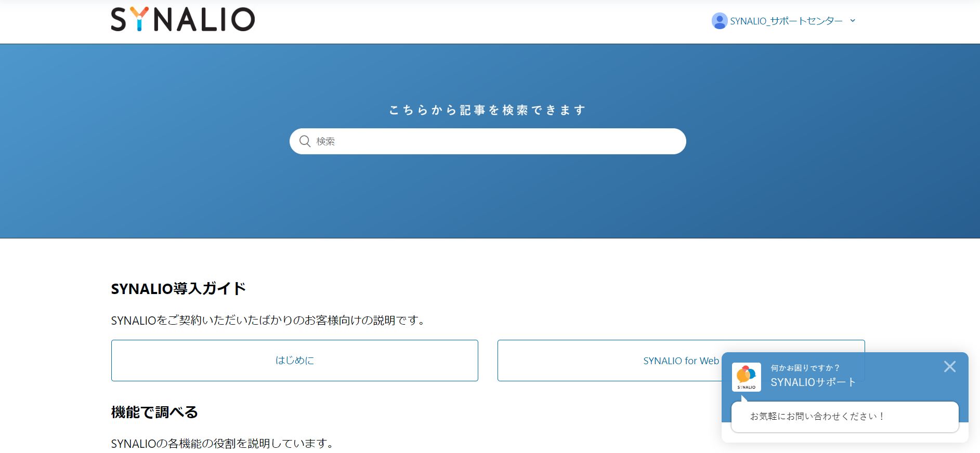Expand the account dropdown chevron
Image resolution: width=980 pixels, height=453 pixels.
[853, 21]
